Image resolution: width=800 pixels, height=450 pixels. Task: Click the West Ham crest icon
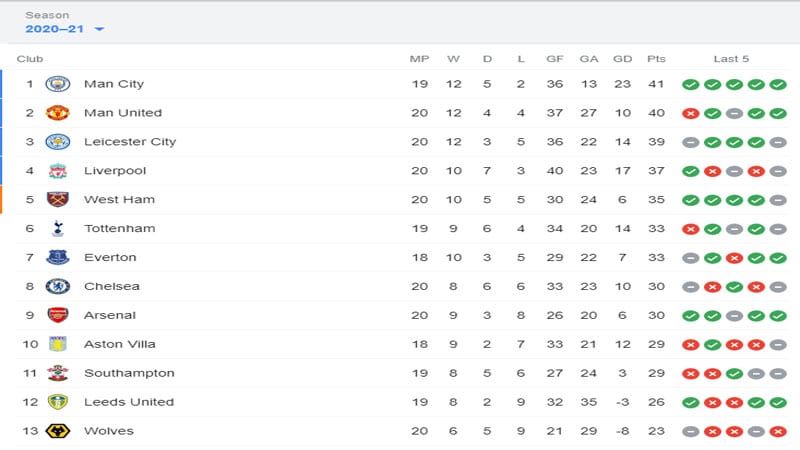tap(58, 199)
